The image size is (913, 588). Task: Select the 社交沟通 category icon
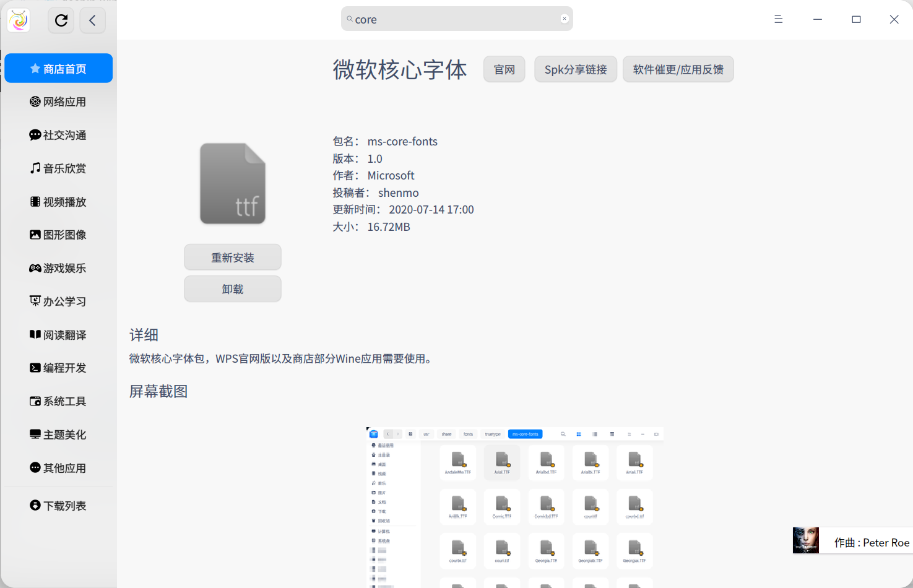(x=58, y=135)
